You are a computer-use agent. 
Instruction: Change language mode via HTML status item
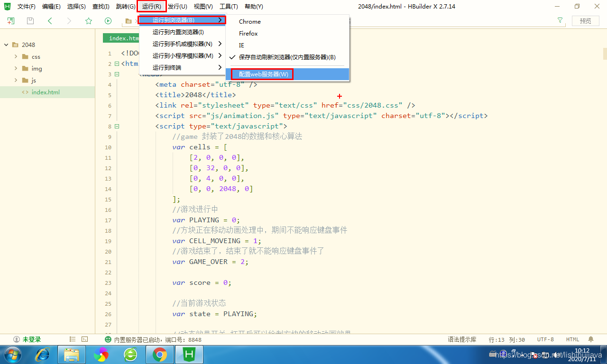click(573, 339)
